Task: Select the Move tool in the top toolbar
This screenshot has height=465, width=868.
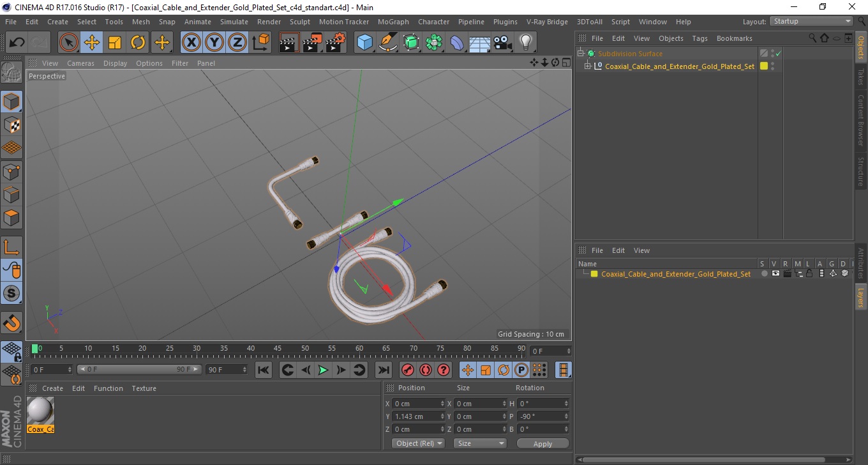Action: [x=92, y=43]
